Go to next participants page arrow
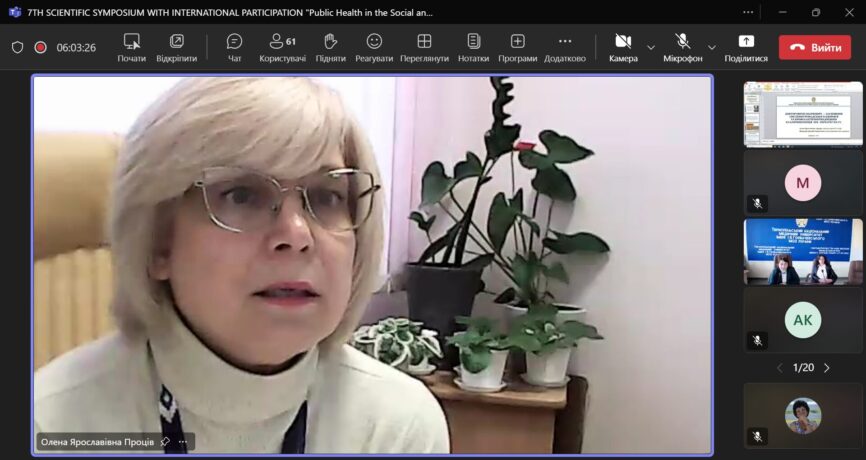866x460 pixels. point(827,368)
